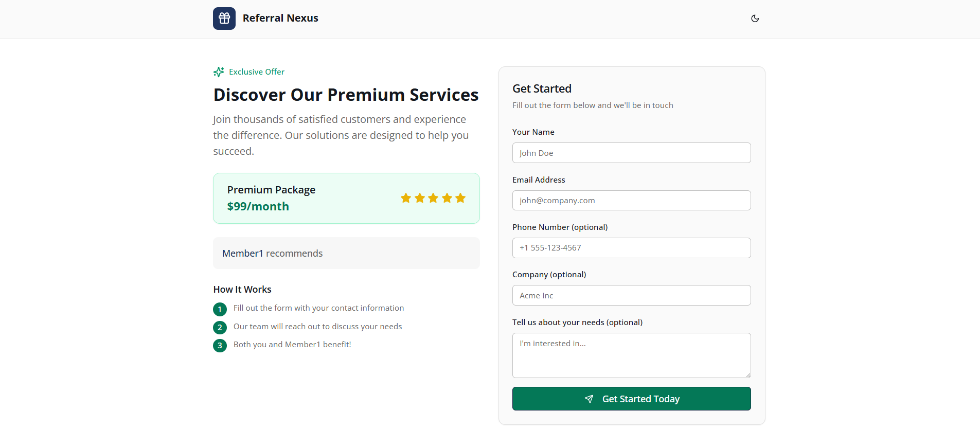Screen dimensions: 980x447
Task: Click the step 1 number badge
Action: coord(220,309)
